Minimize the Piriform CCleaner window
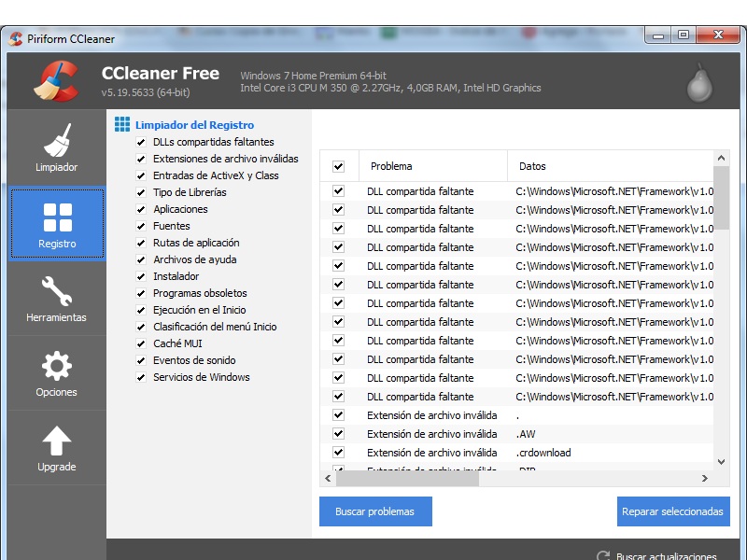 point(658,35)
